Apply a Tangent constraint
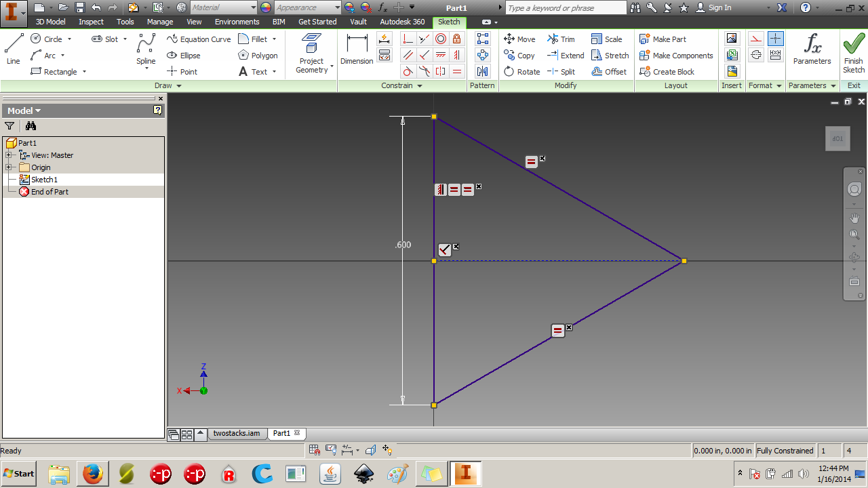 pyautogui.click(x=407, y=70)
